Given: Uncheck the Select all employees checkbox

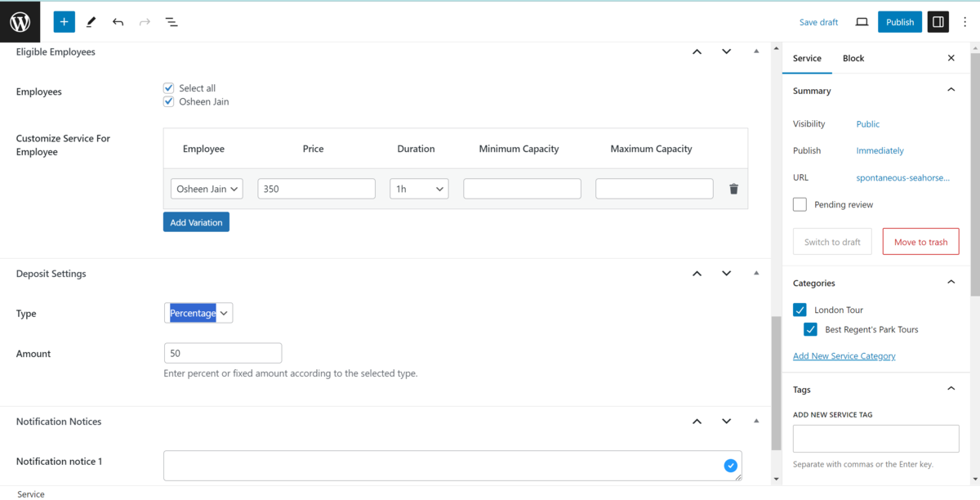Looking at the screenshot, I should click(x=169, y=88).
